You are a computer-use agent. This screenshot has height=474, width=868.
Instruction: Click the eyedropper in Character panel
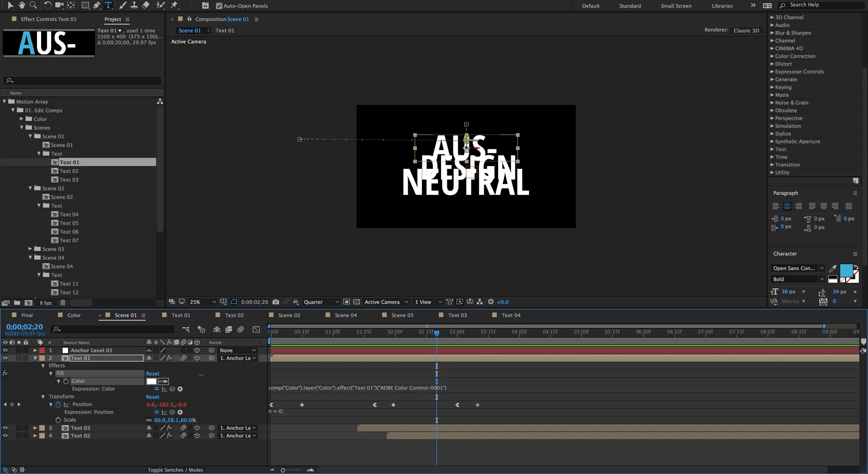[832, 268]
